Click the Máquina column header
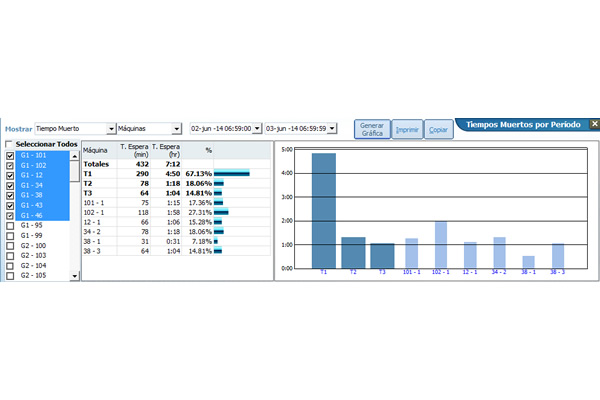 [x=96, y=150]
